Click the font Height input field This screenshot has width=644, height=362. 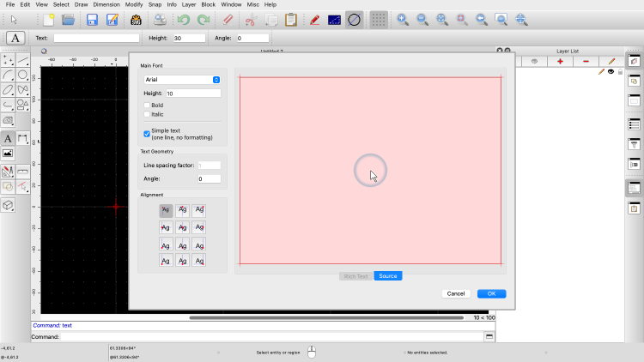tap(192, 93)
